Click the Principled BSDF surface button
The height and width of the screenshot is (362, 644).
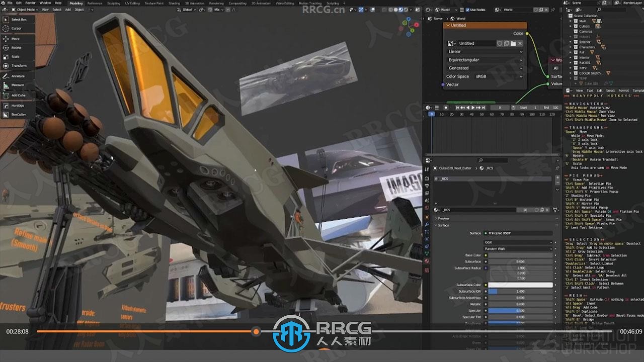(518, 233)
